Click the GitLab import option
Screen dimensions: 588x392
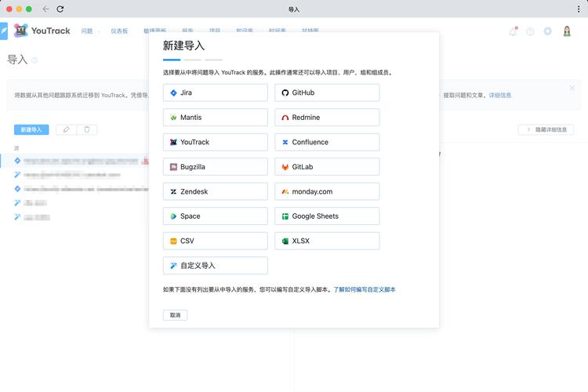tap(327, 167)
